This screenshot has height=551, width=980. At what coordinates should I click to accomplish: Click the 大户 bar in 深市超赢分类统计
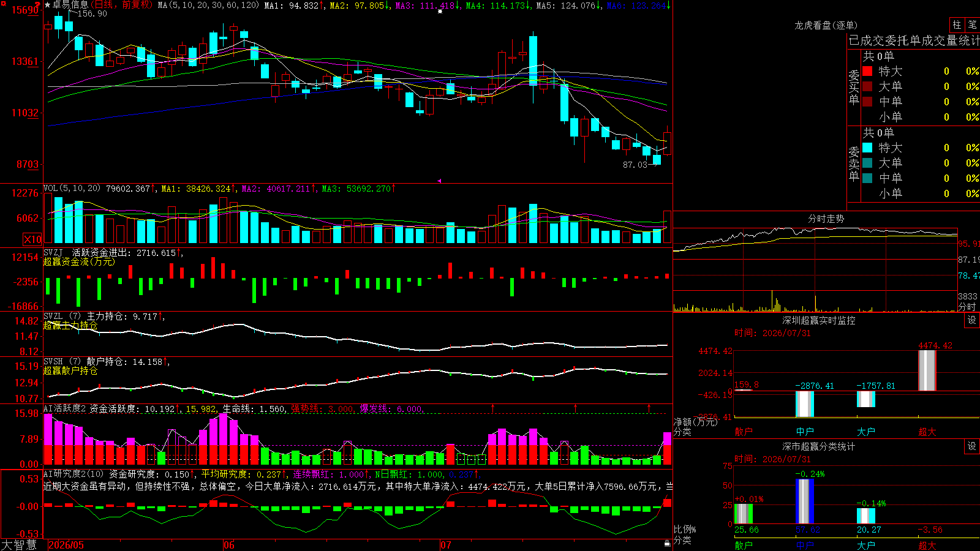tap(866, 515)
